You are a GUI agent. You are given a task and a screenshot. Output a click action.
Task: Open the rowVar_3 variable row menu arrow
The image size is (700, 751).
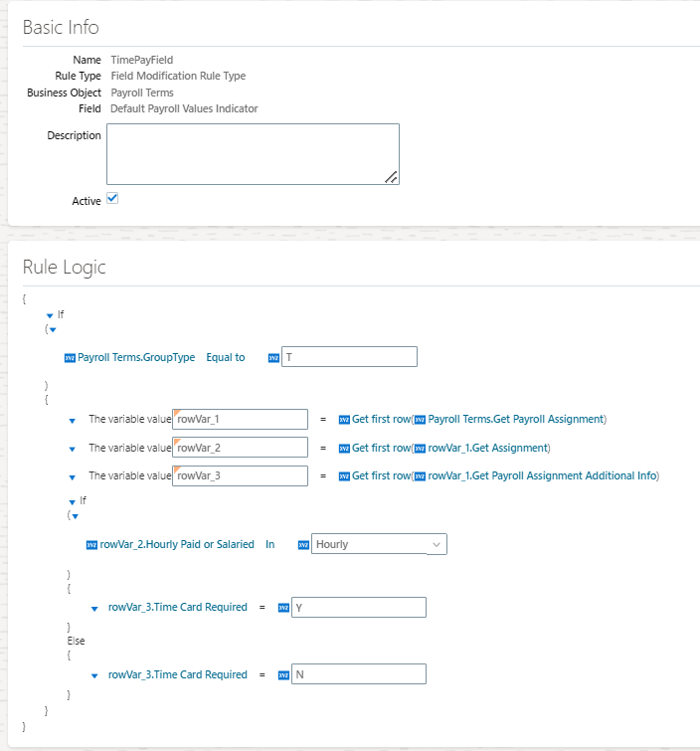(73, 477)
